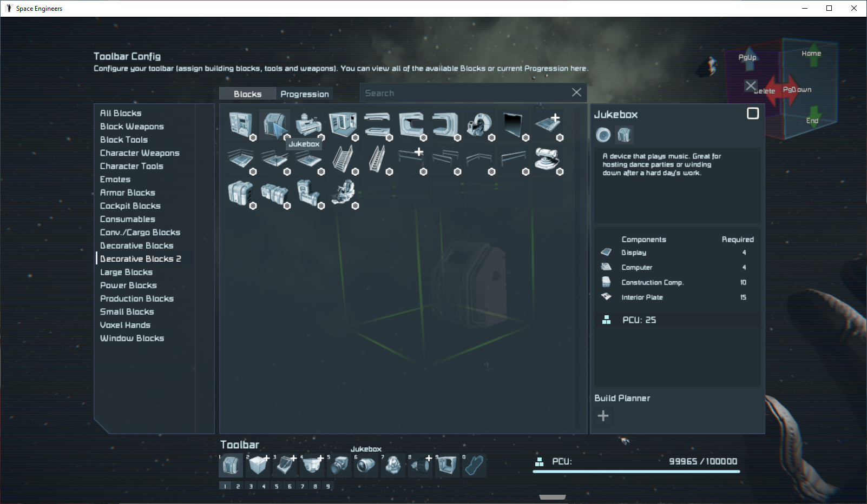Clear the search field with the X button
867x504 pixels.
576,92
